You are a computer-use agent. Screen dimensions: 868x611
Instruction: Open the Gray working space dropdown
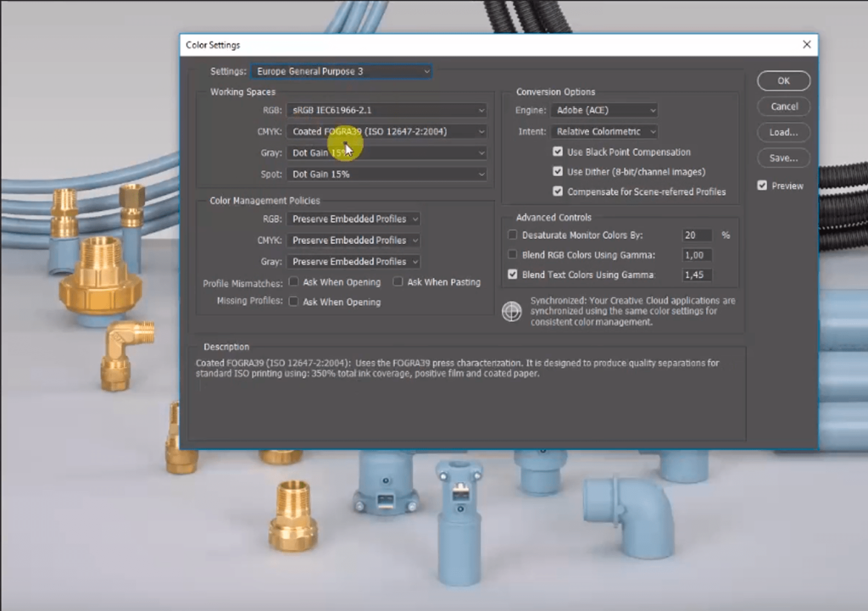387,153
